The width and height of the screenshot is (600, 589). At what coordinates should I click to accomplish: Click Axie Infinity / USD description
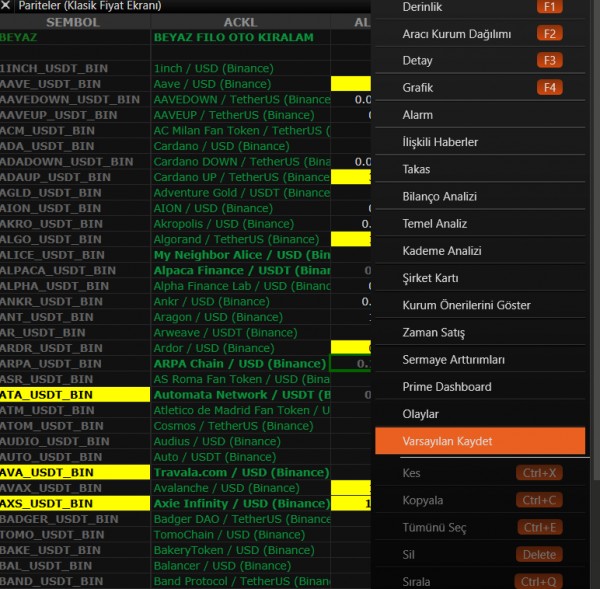tap(241, 504)
